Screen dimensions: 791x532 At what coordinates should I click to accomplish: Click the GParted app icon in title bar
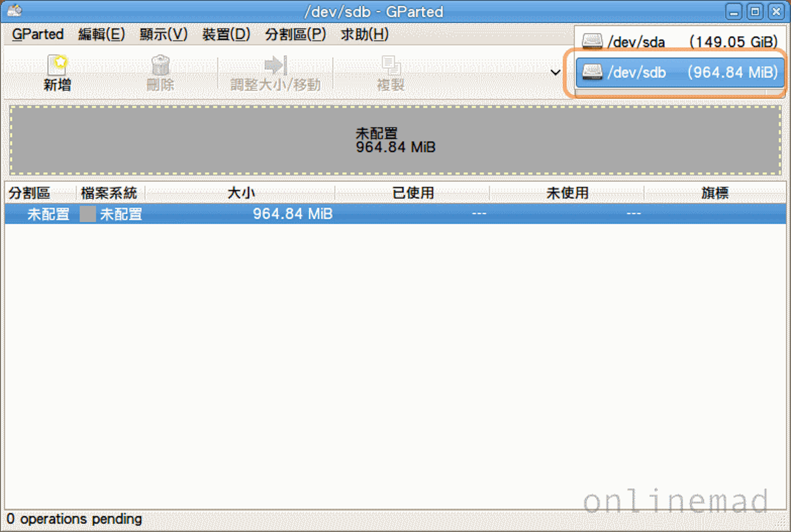pos(14,11)
